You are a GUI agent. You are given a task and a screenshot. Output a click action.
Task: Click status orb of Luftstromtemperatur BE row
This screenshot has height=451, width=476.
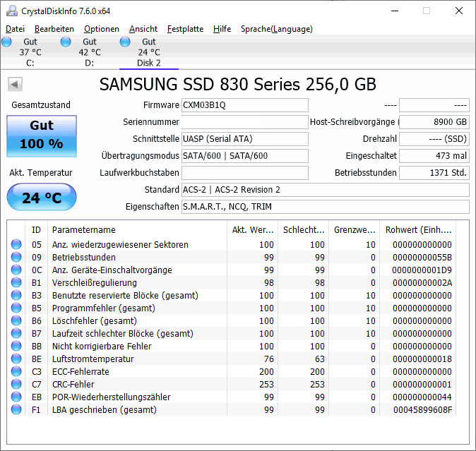16,359
